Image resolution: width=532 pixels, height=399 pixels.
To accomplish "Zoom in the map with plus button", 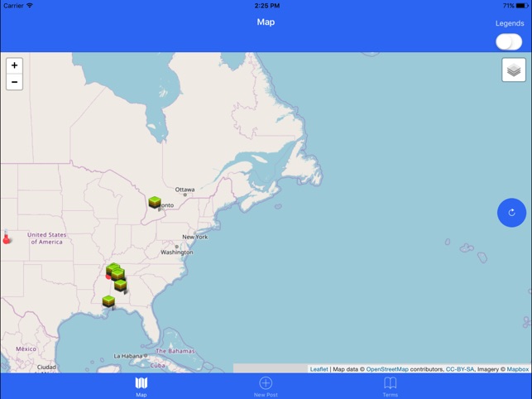I will [15, 65].
